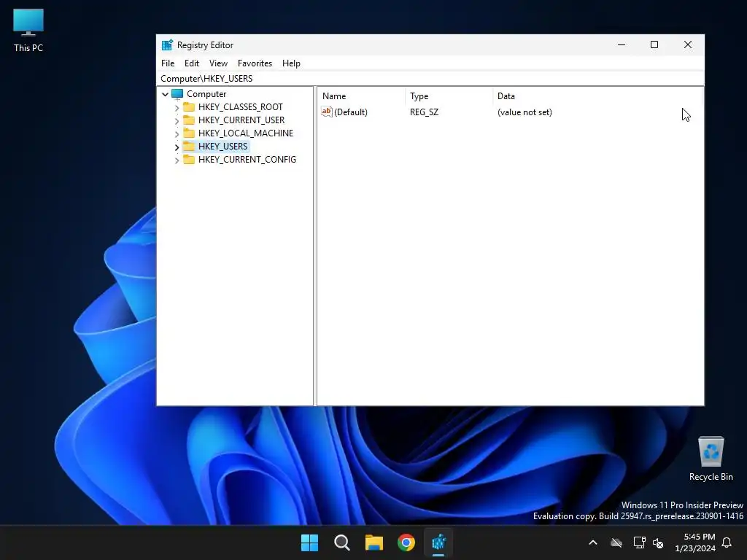Click the HKEY_USERS folder icon
This screenshot has width=747, height=560.
pos(189,146)
